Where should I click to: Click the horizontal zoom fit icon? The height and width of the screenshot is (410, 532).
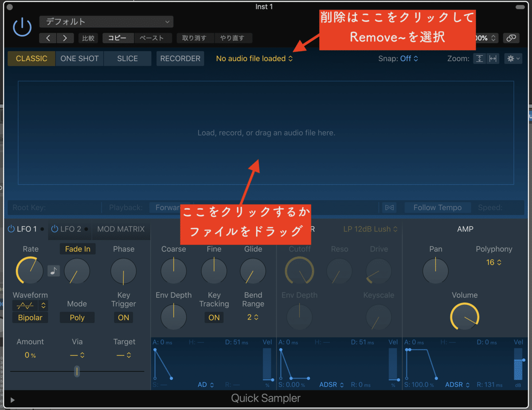(x=493, y=59)
